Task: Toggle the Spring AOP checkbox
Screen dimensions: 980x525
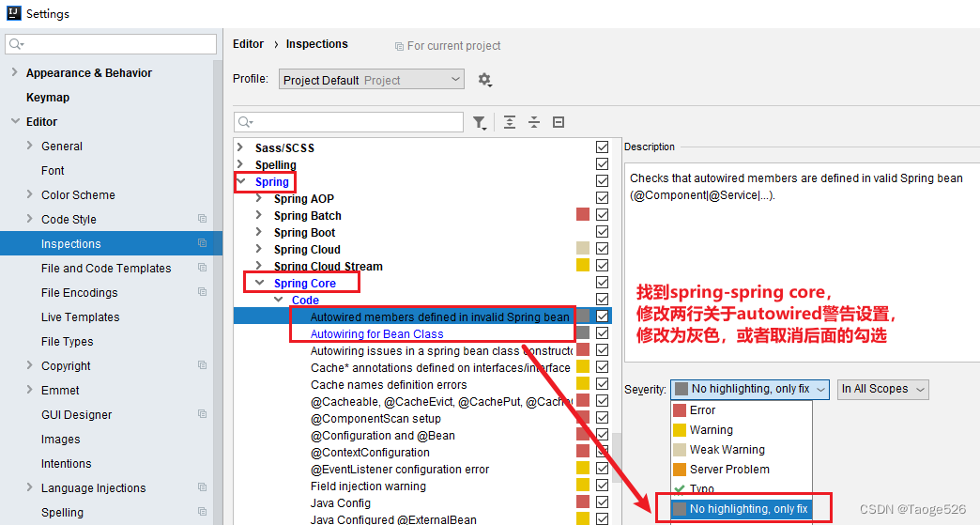Action: [602, 197]
